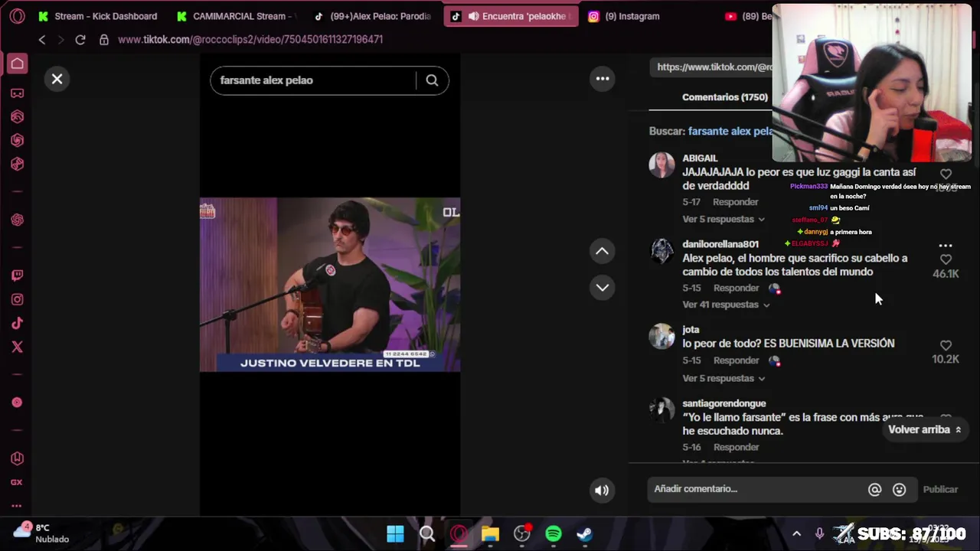This screenshot has width=980, height=551.
Task: Open the three-dot options menu above the video
Action: 603,78
